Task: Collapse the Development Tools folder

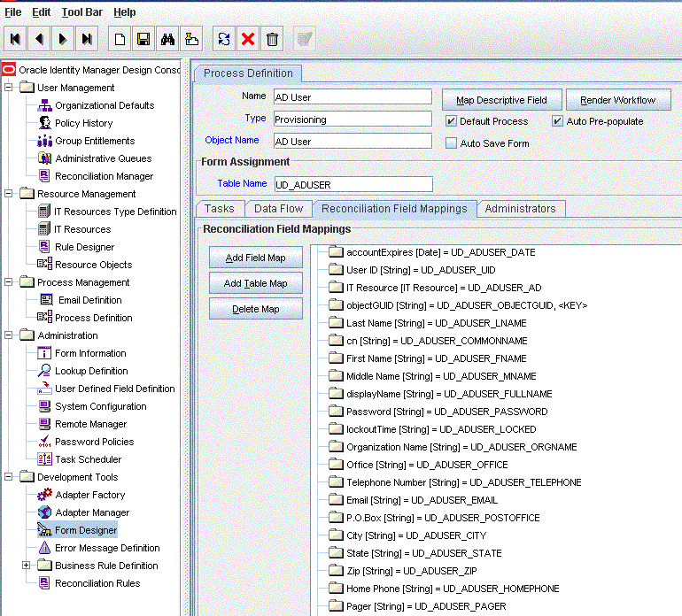Action: pyautogui.click(x=8, y=477)
